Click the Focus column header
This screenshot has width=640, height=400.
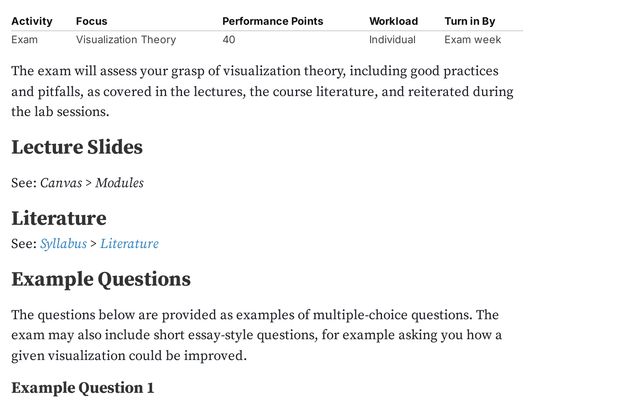point(91,21)
